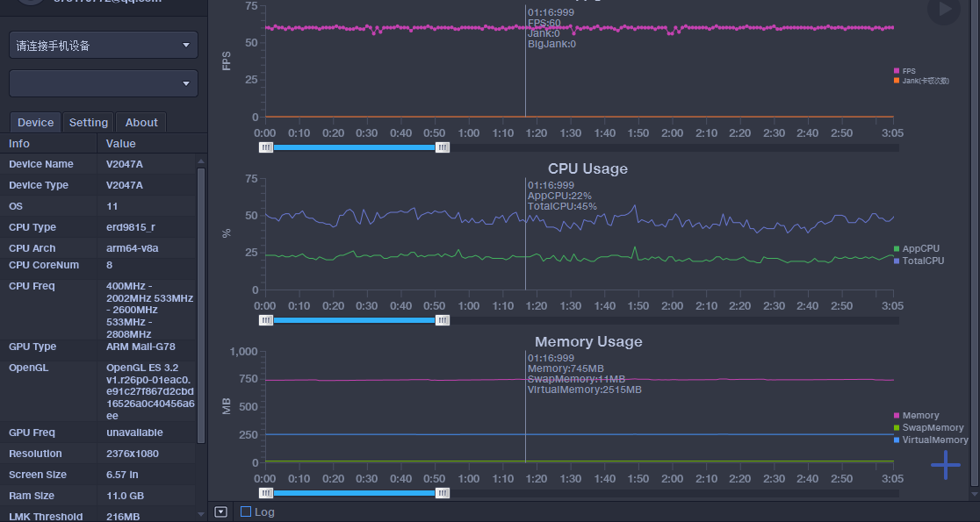
Task: Click FPS chart range slider left handle
Action: (x=266, y=147)
